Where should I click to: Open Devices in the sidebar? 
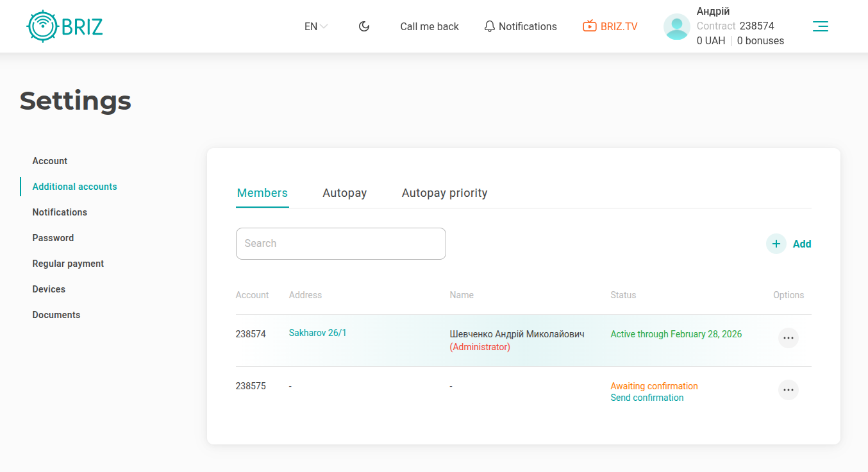pos(49,289)
